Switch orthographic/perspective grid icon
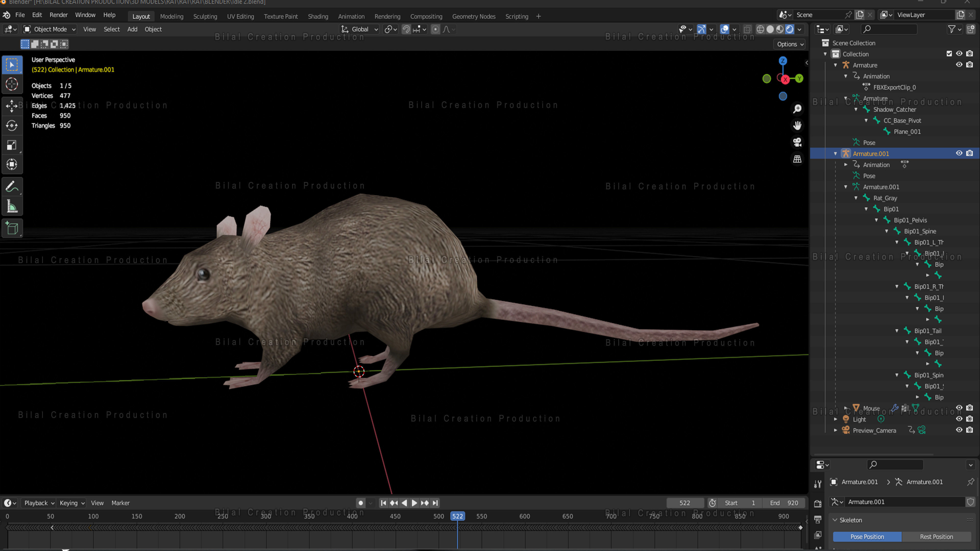980x551 pixels. [797, 159]
